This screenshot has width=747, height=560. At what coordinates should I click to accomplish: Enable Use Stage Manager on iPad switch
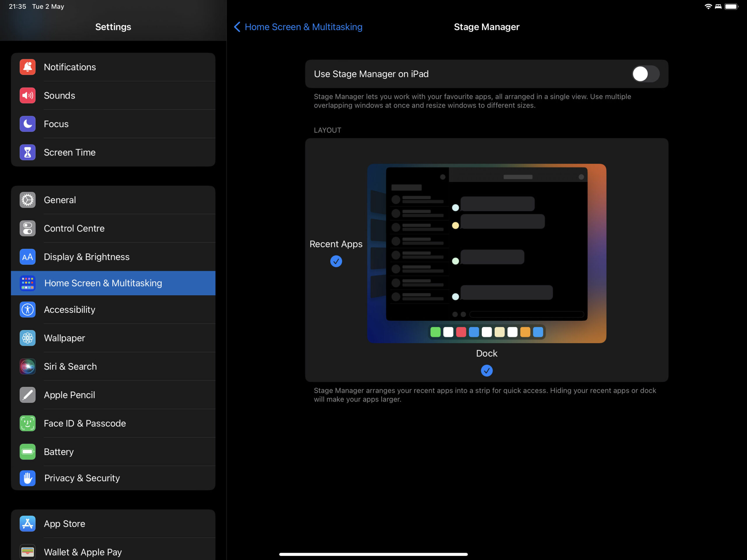click(x=645, y=74)
